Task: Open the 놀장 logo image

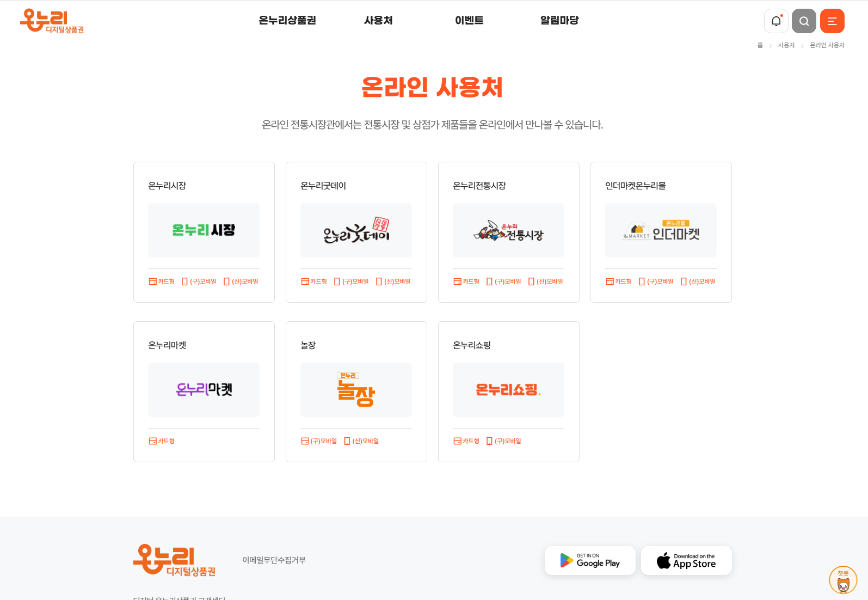Action: point(356,390)
